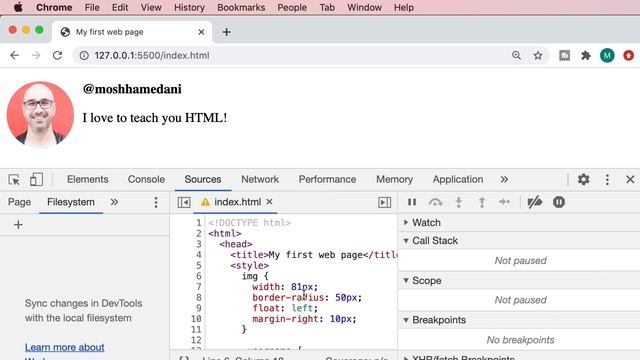Activate the inspect element picker tool

click(x=14, y=180)
